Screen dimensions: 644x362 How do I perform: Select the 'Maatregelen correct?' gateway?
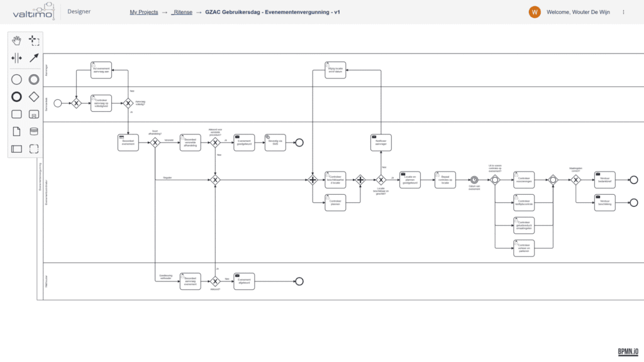576,180
